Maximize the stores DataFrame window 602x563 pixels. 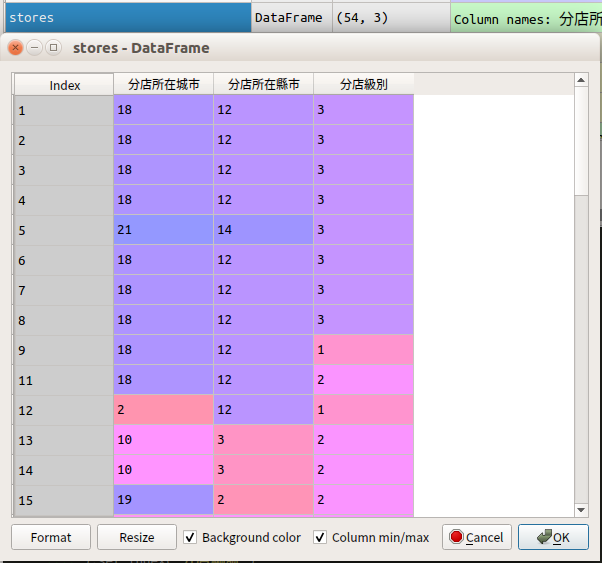[53, 48]
